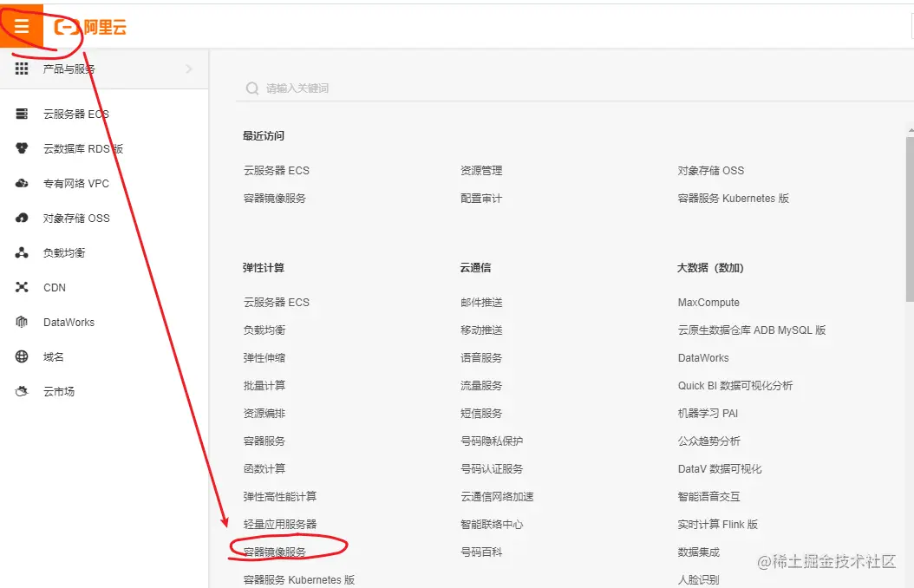Open 邮件推送 link
Viewport: 914px width, 588px height.
pyautogui.click(x=481, y=302)
